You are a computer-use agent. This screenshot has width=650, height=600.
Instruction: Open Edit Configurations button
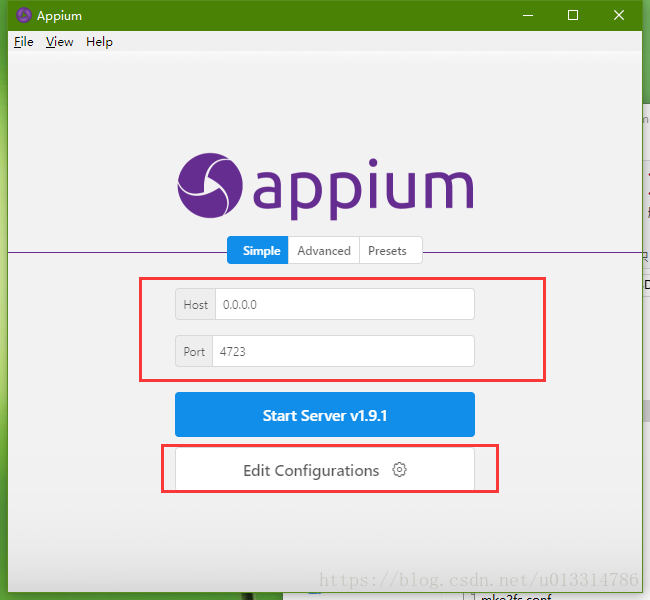tap(325, 470)
